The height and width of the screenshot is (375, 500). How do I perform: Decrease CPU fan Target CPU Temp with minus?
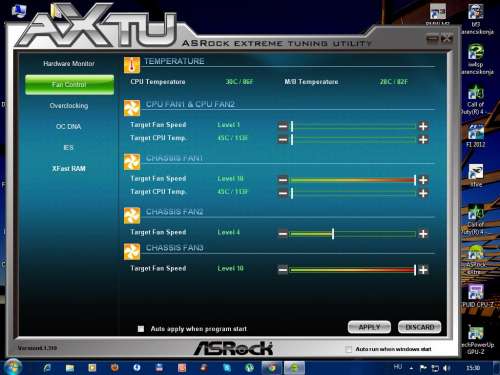[x=283, y=139]
